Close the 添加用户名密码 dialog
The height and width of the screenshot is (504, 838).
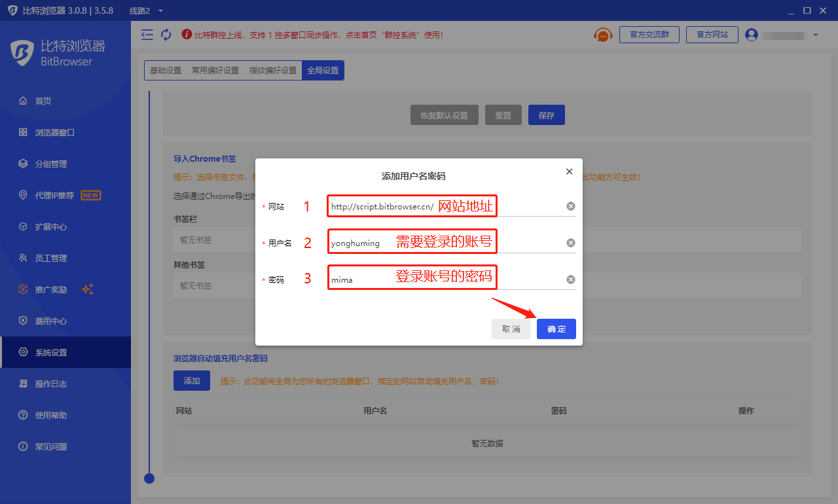569,171
